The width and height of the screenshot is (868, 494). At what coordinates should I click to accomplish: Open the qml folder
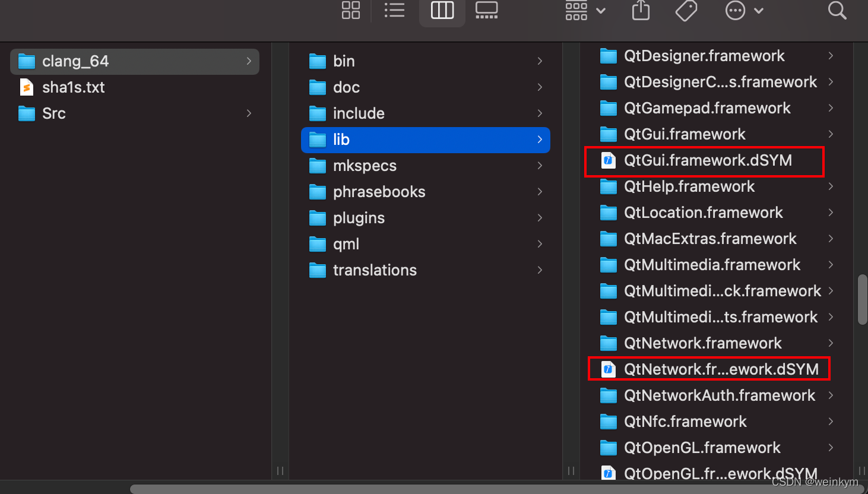(x=426, y=244)
